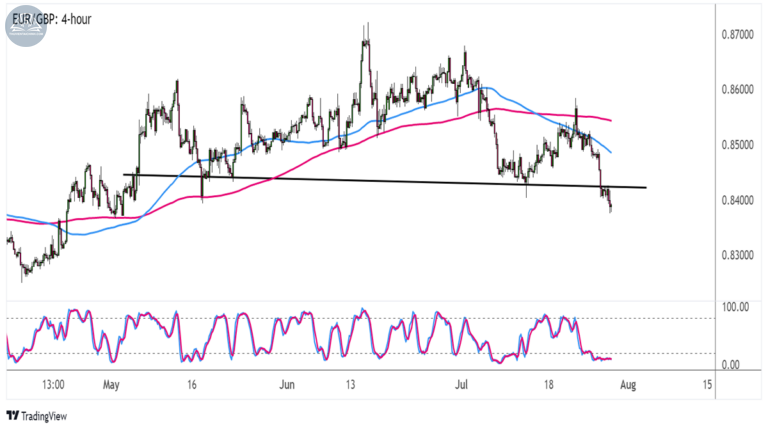Select the black horizontal support trendline
Viewport: 768px width, 432px height.
click(x=384, y=181)
